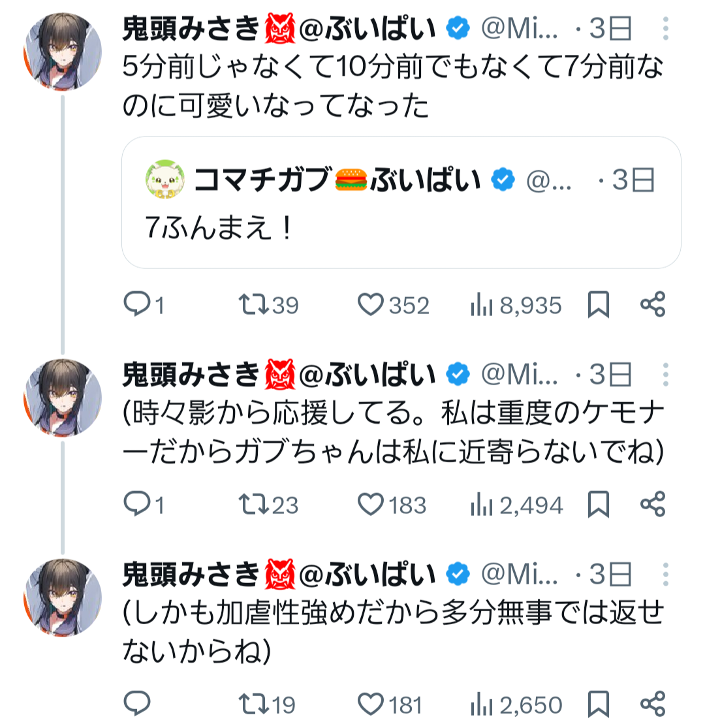705x728 pixels.
Task: Open three-dot menu on the first tweet
Action: [x=665, y=28]
